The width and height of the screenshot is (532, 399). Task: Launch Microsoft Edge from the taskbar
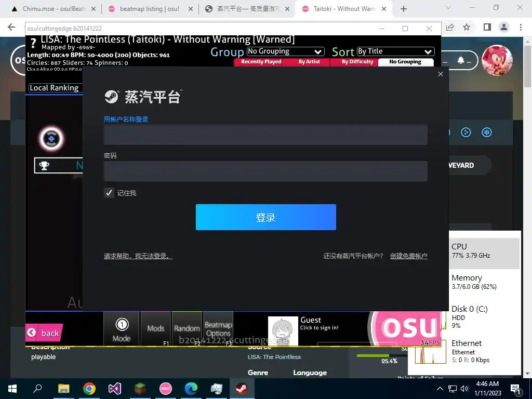(x=191, y=389)
